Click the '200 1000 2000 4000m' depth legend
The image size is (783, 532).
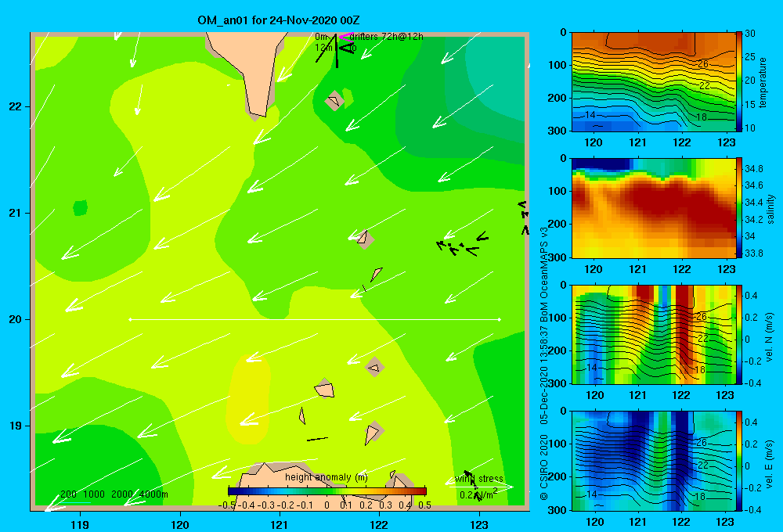pos(114,494)
